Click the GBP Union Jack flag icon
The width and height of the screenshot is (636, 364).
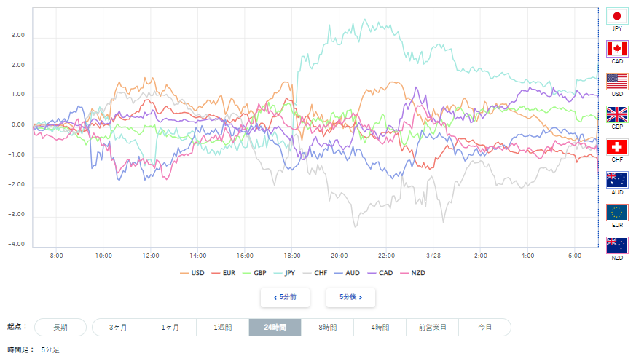pyautogui.click(x=617, y=114)
